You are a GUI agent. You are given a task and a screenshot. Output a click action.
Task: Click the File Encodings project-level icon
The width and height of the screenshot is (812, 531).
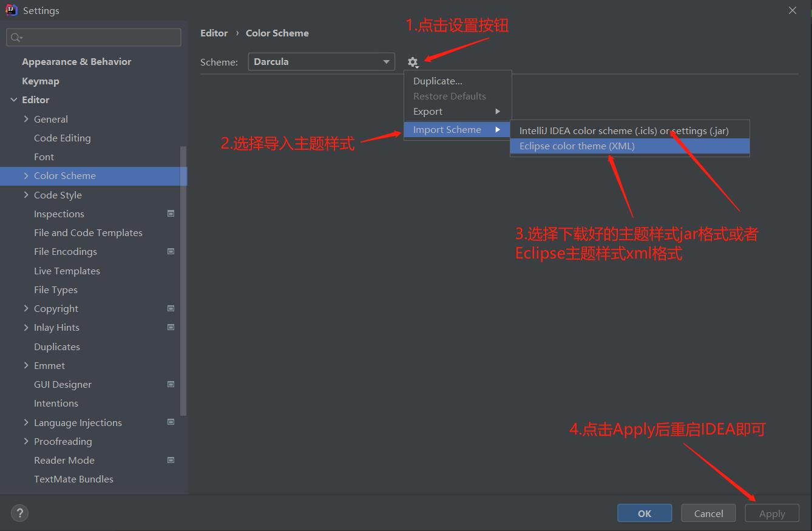coord(171,251)
